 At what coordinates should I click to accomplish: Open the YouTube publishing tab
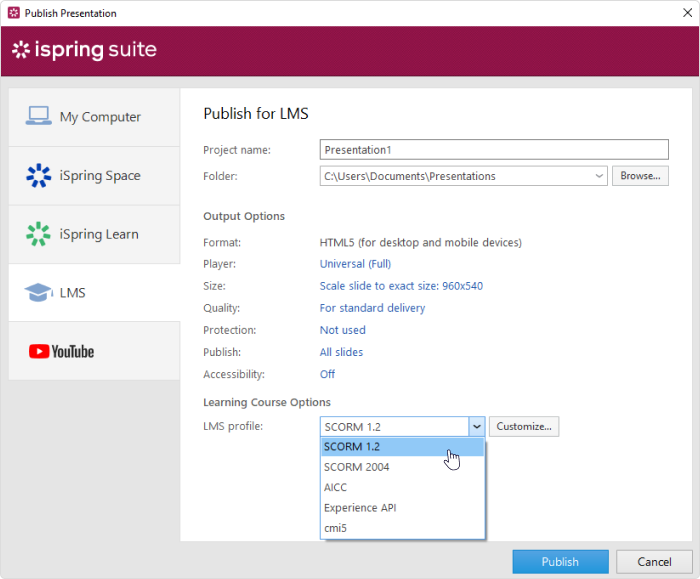(x=94, y=351)
